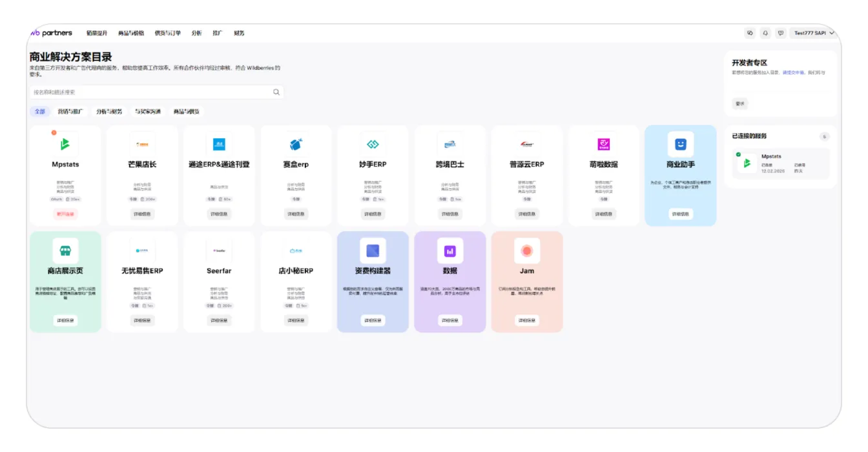Click the Mpstats connected service row

click(x=781, y=163)
